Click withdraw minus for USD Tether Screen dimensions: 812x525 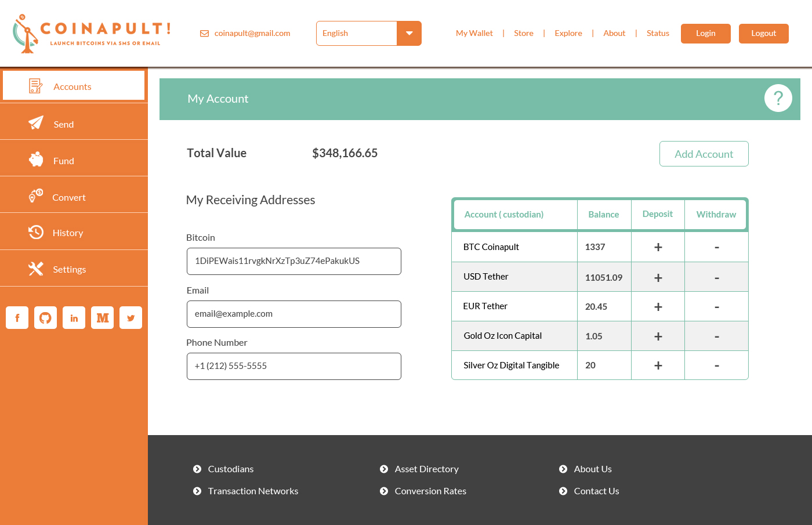click(x=717, y=278)
